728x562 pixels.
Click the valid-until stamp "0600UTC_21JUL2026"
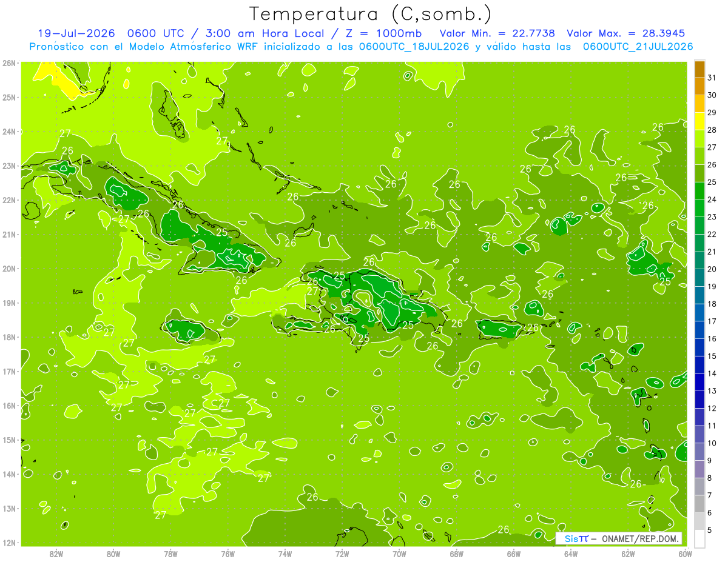[638, 47]
